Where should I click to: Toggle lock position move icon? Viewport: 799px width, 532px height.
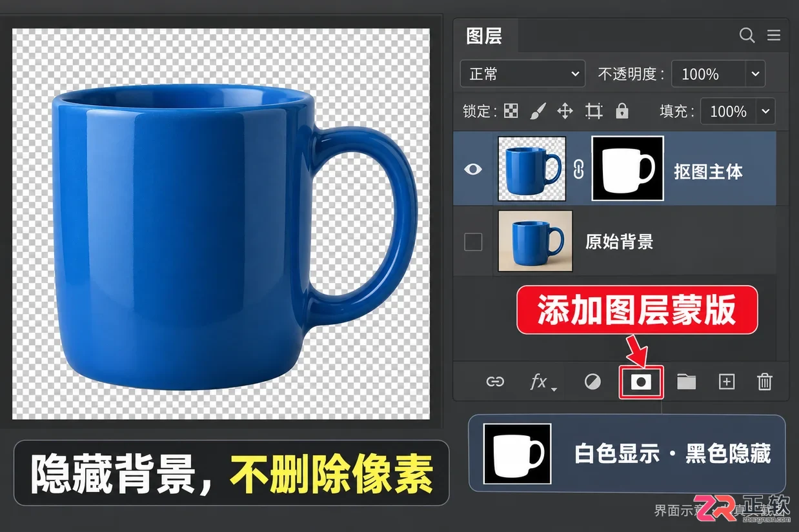click(x=565, y=111)
